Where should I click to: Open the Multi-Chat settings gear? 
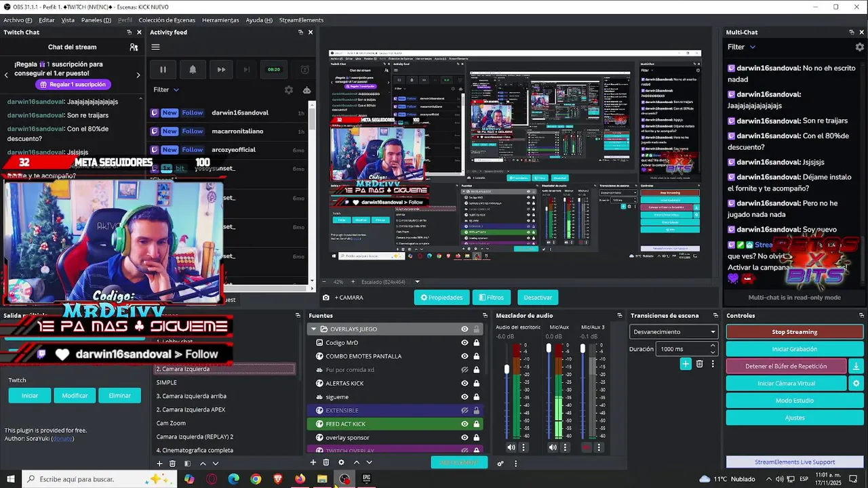click(x=859, y=47)
